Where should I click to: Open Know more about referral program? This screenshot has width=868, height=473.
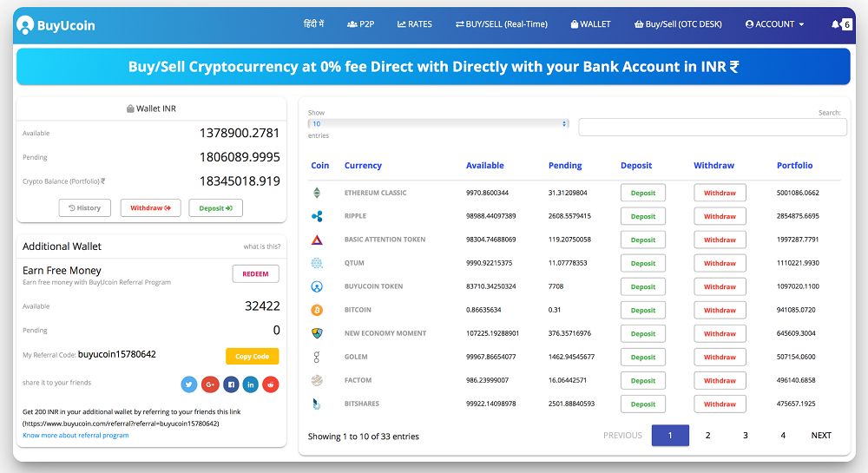(76, 436)
